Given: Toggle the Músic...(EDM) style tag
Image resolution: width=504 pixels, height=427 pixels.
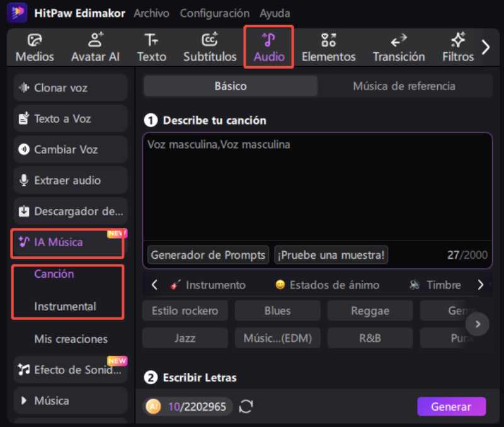Looking at the screenshot, I should 277,338.
